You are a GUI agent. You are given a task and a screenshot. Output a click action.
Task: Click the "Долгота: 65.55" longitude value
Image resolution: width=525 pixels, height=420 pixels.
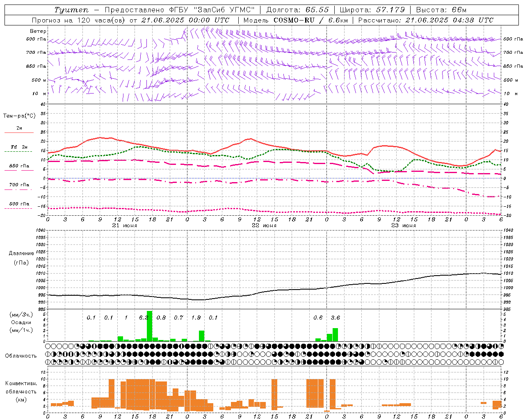click(297, 10)
